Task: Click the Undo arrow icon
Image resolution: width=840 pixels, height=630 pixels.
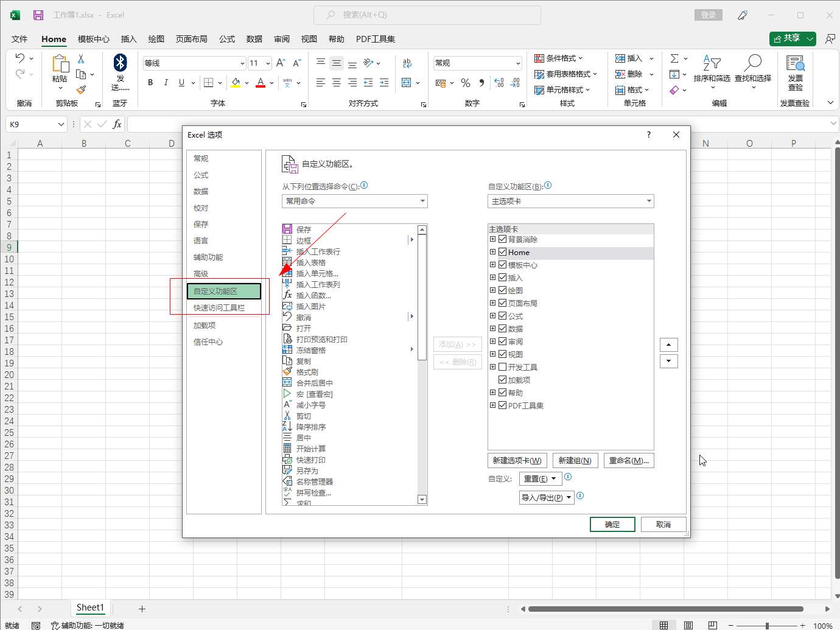Action: (x=20, y=58)
